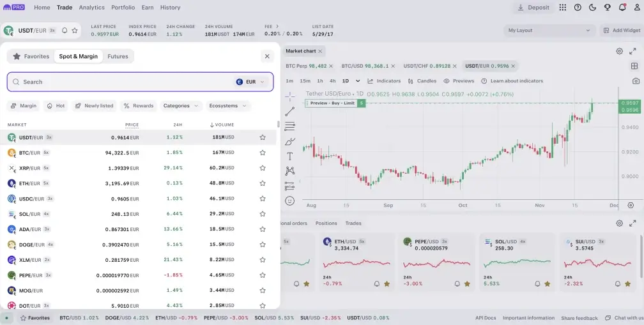Viewport: 644px width, 325px height.
Task: Expand the FEE details chevron
Action: 277,26
